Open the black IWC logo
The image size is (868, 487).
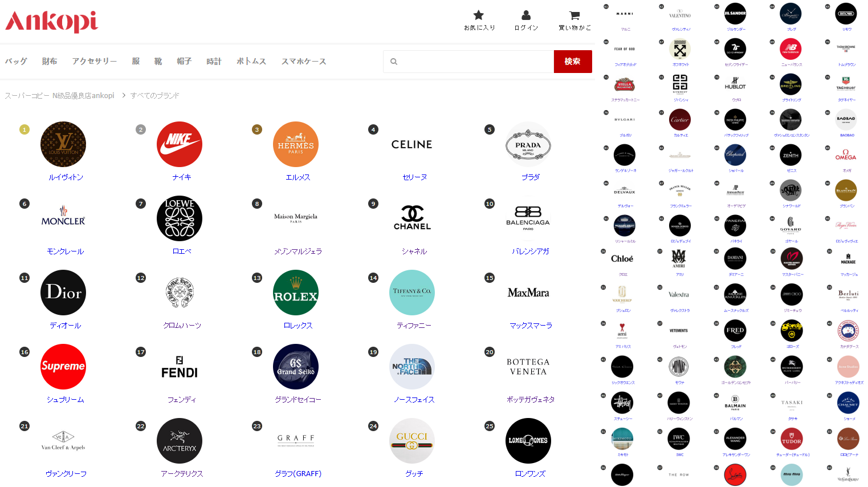point(679,439)
